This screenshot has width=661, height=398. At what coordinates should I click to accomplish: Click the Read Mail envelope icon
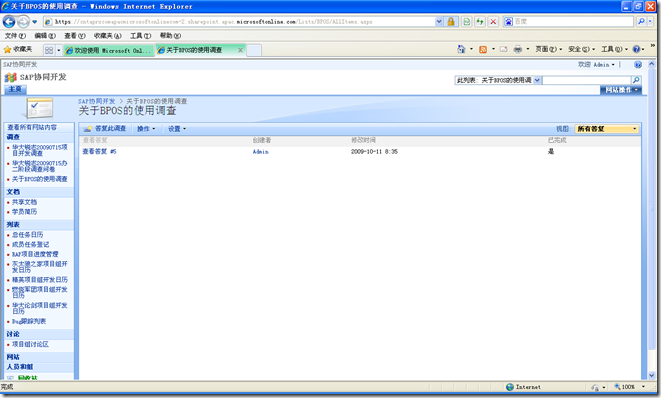pyautogui.click(x=503, y=49)
